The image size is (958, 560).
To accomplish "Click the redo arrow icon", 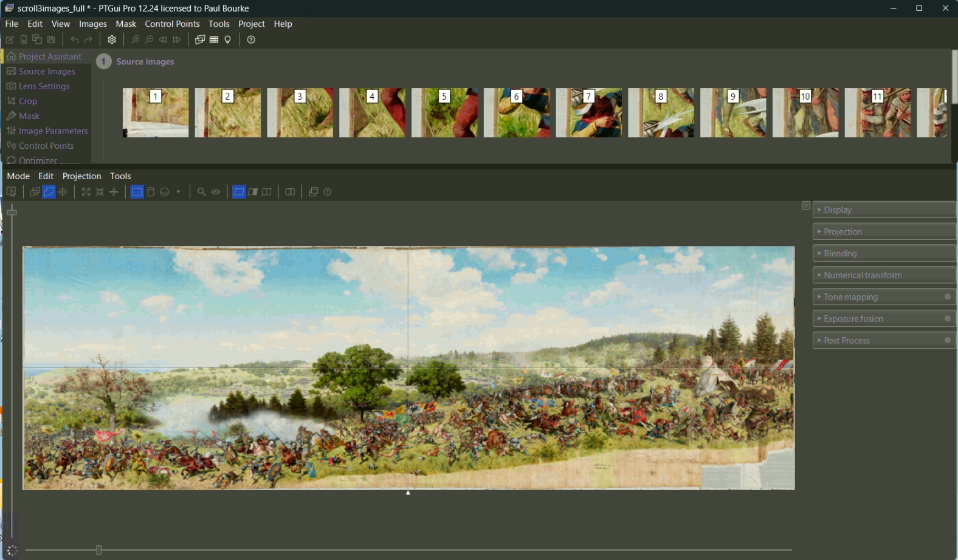I will pos(89,39).
